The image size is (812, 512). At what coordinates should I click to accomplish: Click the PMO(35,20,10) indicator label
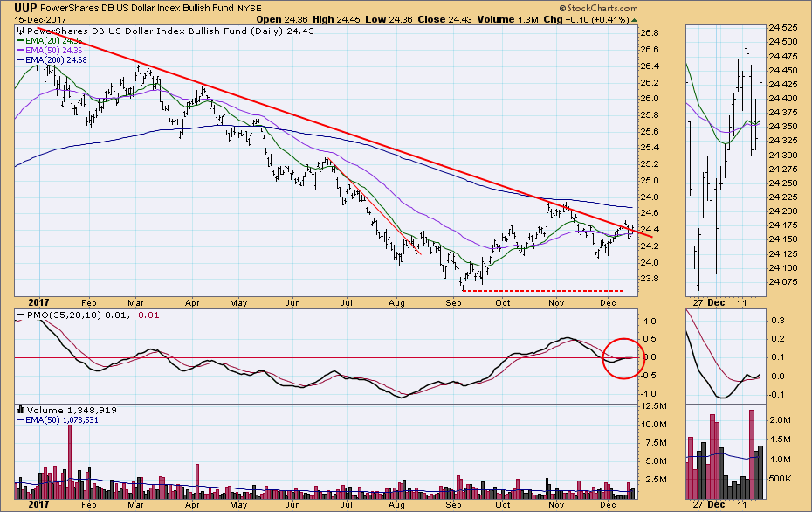coord(87,315)
